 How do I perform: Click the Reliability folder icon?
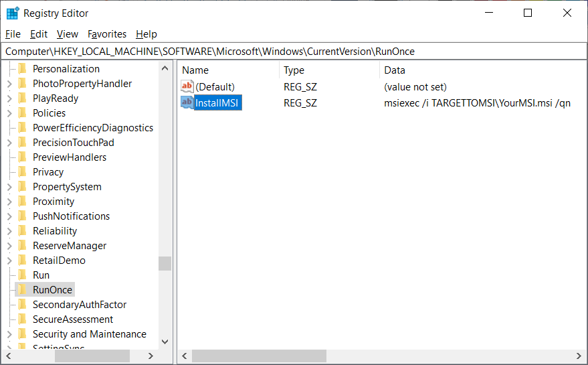pyautogui.click(x=23, y=230)
